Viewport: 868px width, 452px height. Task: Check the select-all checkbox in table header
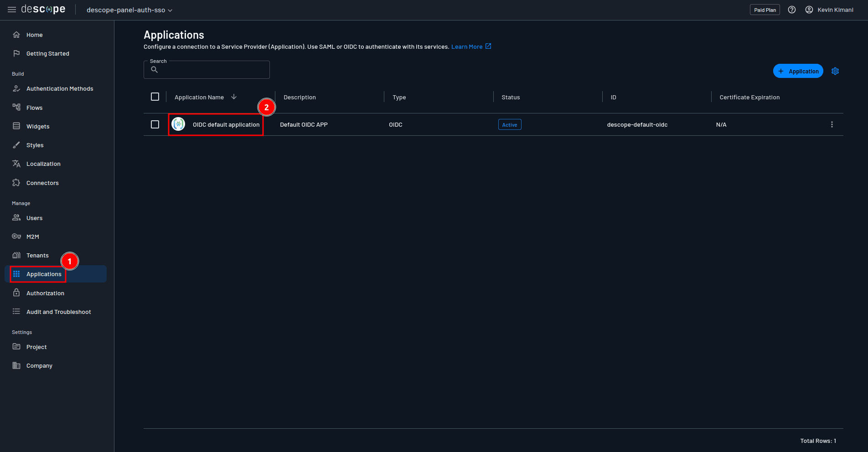coord(155,97)
